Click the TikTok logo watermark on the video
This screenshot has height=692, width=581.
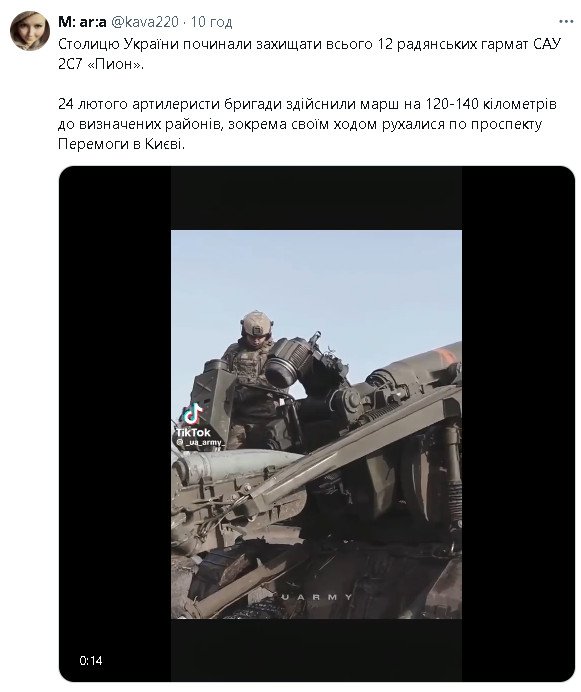(192, 414)
